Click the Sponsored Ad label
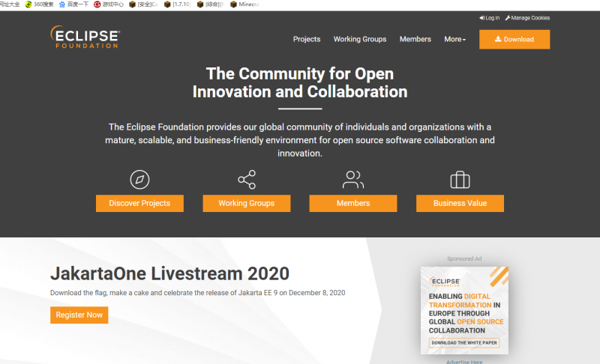This screenshot has height=364, width=600. coord(464,258)
